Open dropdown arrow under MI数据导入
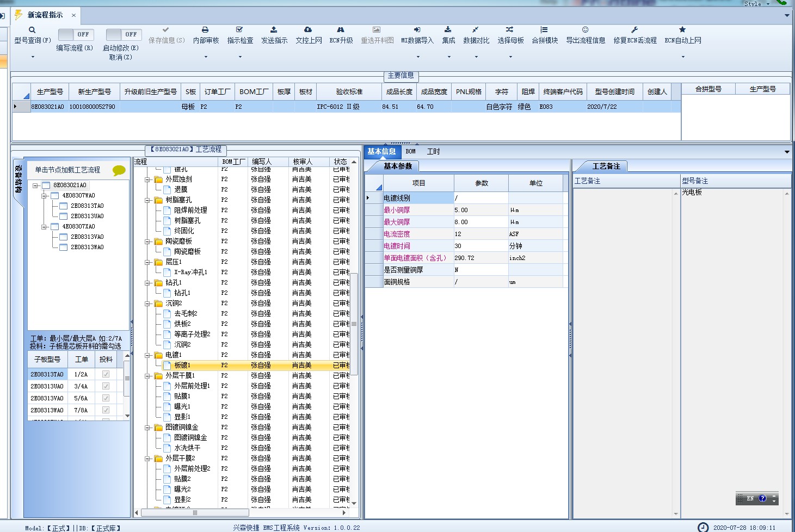Screen dimensions: 795x532 point(417,57)
